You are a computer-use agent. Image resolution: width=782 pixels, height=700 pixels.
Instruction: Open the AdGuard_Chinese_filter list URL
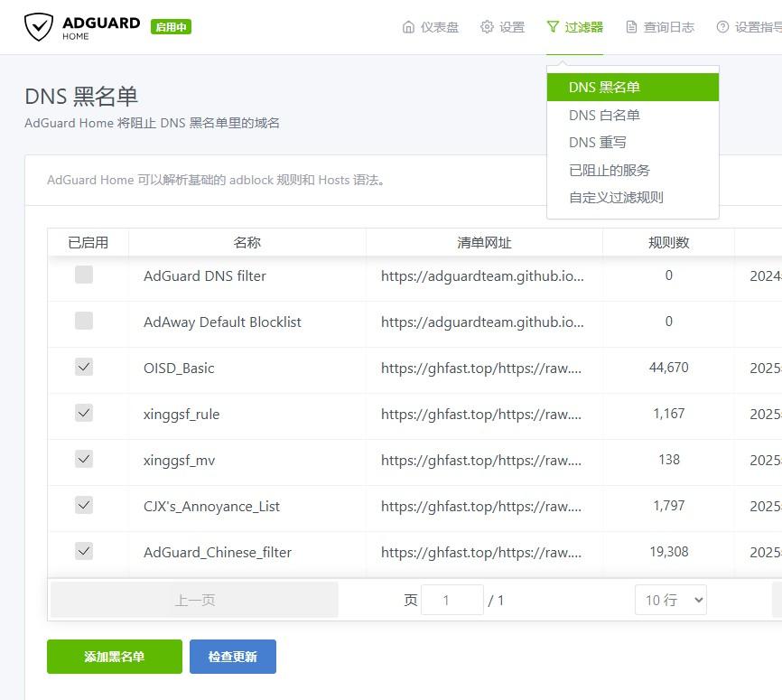coord(481,552)
